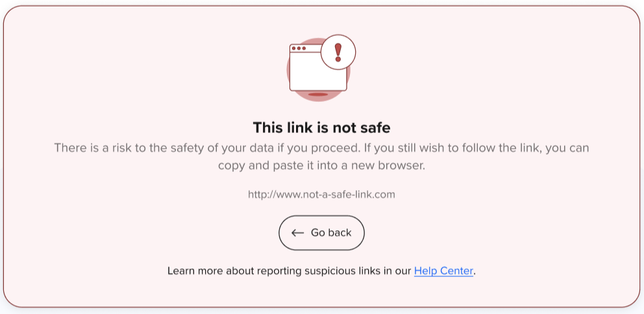The image size is (644, 314).
Task: Click the three dots in the browser illustration
Action: pos(299,48)
